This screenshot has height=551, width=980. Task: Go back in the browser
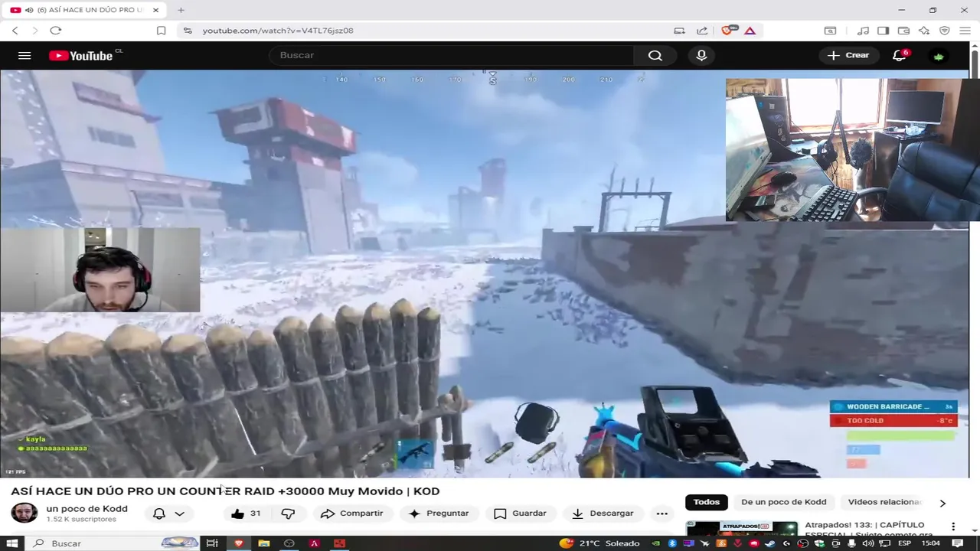pyautogui.click(x=15, y=31)
